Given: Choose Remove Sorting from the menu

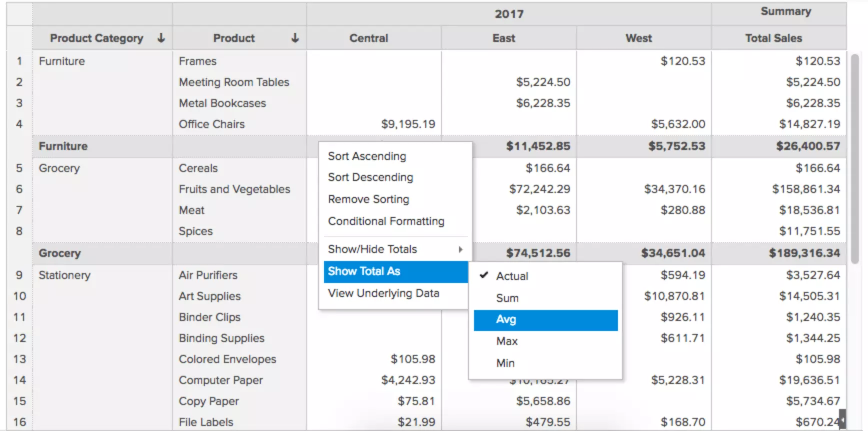Looking at the screenshot, I should pos(368,199).
